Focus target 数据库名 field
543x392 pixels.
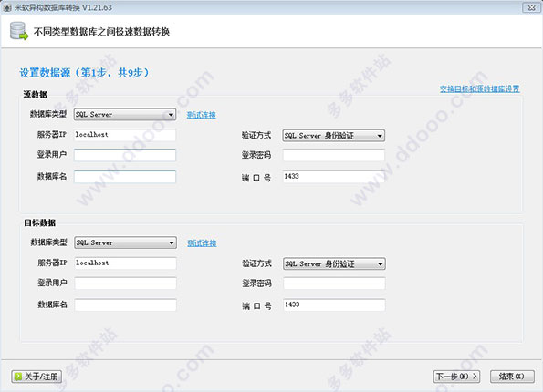pyautogui.click(x=125, y=304)
